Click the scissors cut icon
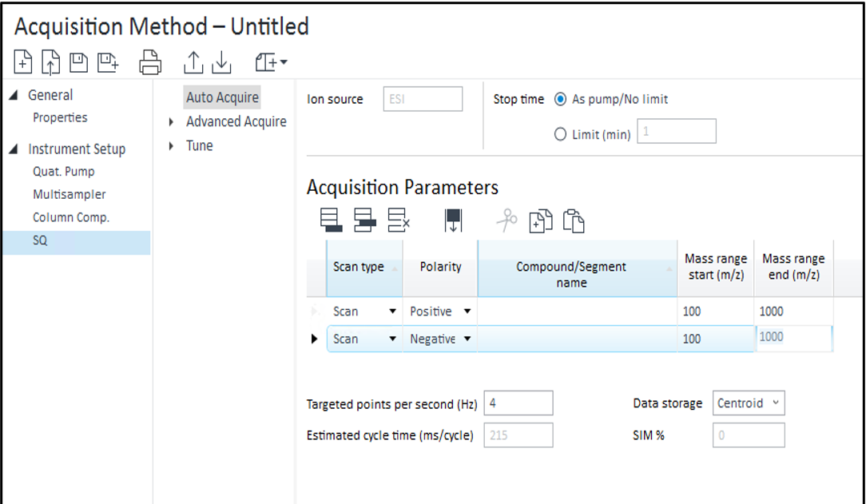The image size is (866, 504). coord(506,220)
